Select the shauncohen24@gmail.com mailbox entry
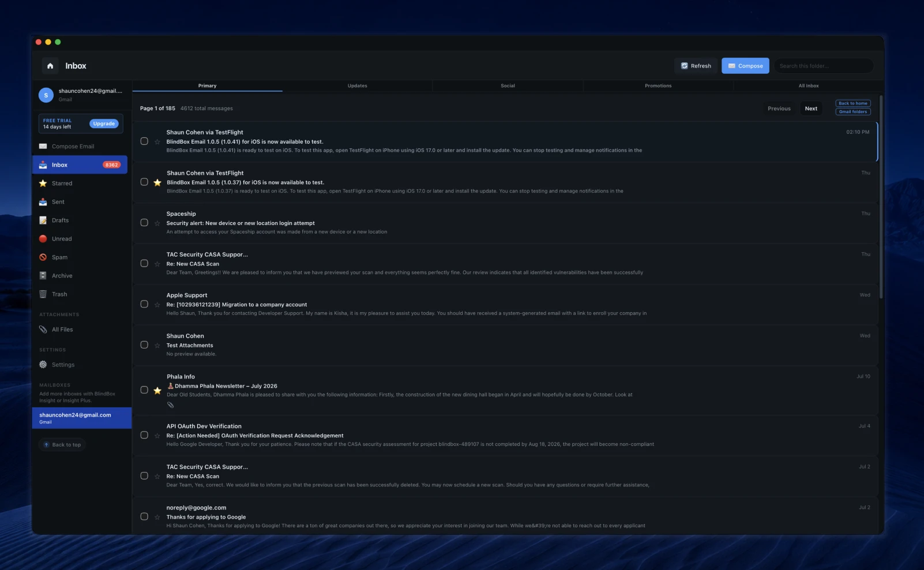 tap(82, 418)
